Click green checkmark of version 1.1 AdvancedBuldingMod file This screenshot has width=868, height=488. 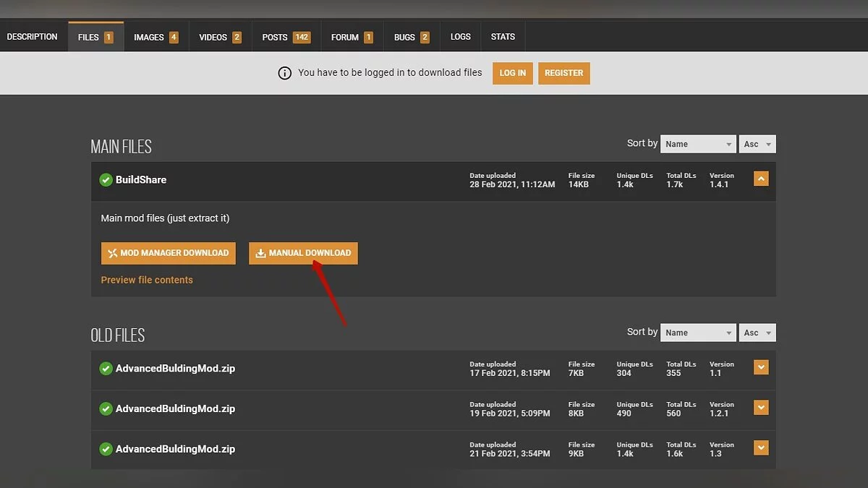click(106, 369)
